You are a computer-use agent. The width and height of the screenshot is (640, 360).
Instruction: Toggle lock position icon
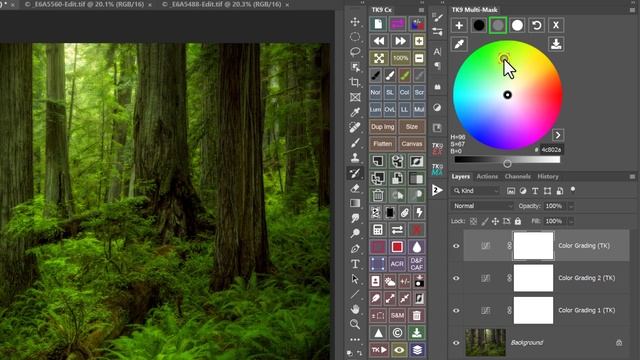495,221
